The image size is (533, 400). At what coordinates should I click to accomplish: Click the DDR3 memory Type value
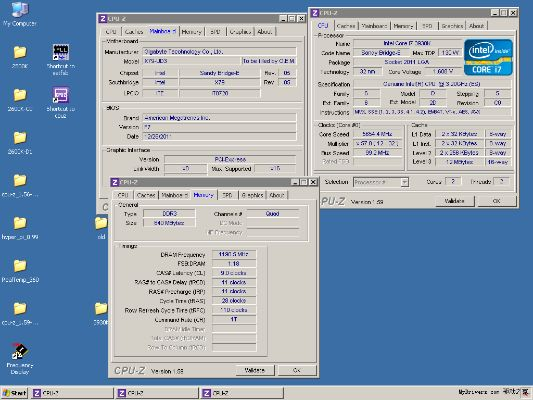click(x=169, y=214)
